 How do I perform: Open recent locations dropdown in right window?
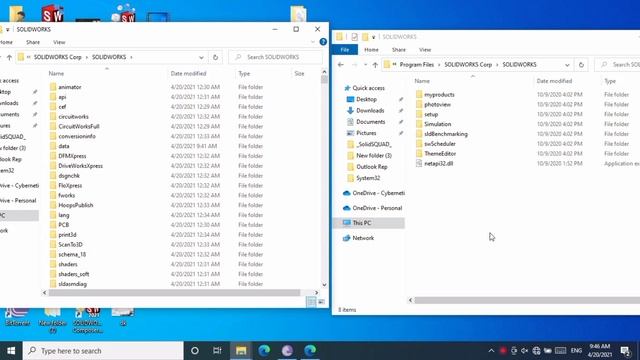(x=365, y=65)
